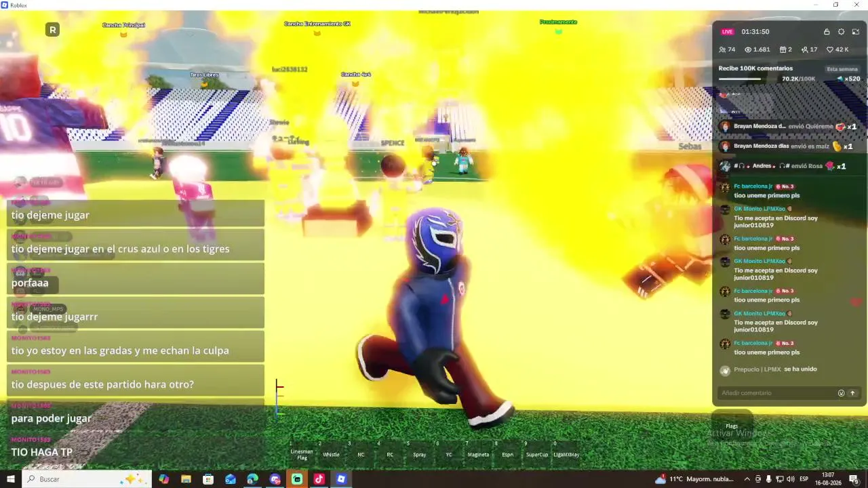
Task: Switch to Roblox taskbar icon
Action: [x=341, y=479]
